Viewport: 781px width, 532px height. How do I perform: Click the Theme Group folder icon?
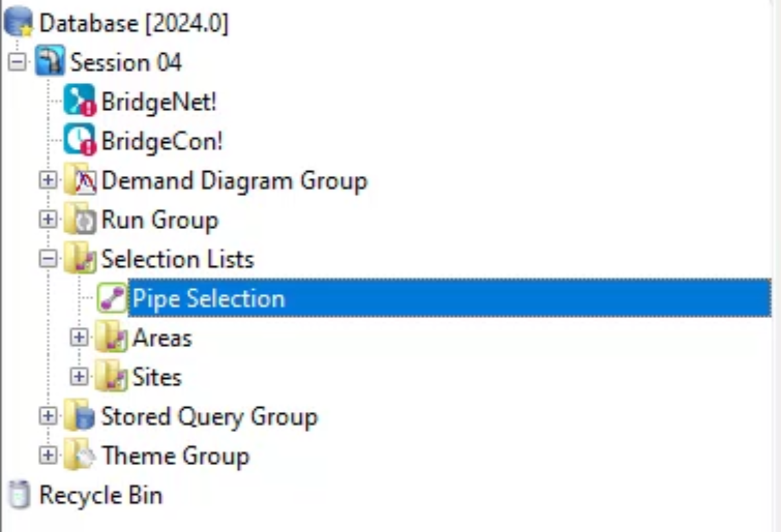click(80, 454)
